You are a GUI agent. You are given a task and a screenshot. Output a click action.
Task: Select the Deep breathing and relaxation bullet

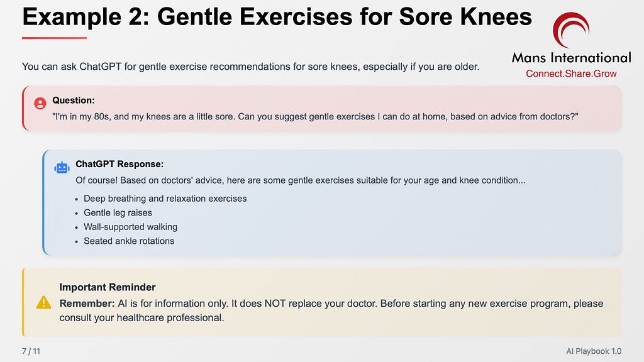pos(165,199)
